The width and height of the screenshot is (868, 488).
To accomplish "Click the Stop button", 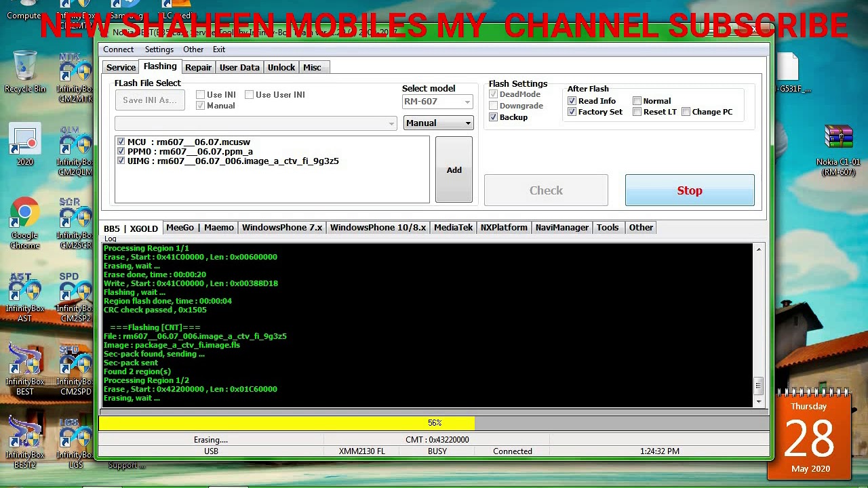I will (x=690, y=190).
